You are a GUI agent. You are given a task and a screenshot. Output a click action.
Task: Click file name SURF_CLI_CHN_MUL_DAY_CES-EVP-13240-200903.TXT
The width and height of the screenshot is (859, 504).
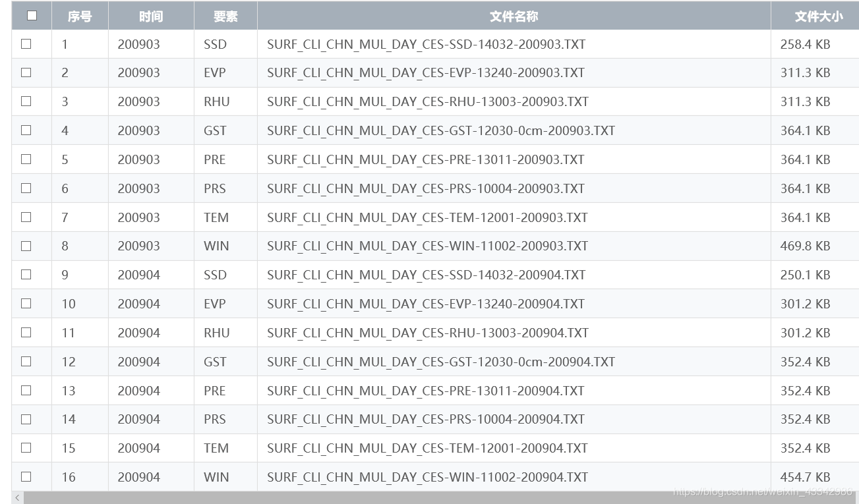pos(426,73)
